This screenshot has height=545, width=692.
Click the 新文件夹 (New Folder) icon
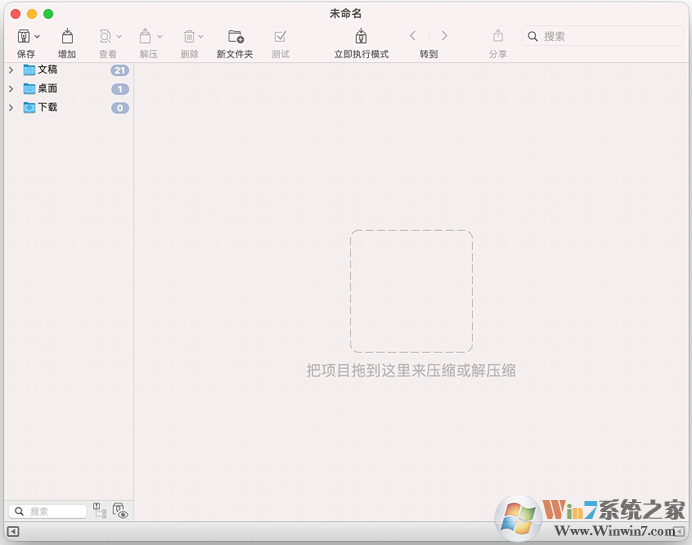(236, 36)
